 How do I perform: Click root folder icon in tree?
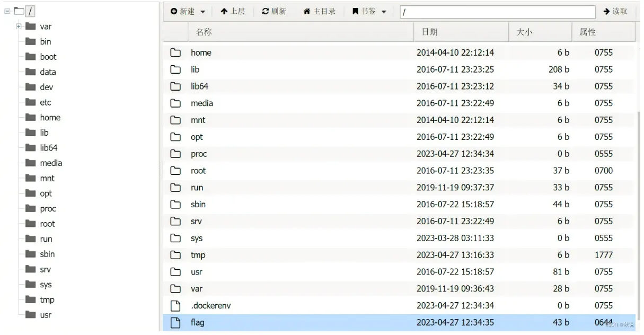coord(31,224)
